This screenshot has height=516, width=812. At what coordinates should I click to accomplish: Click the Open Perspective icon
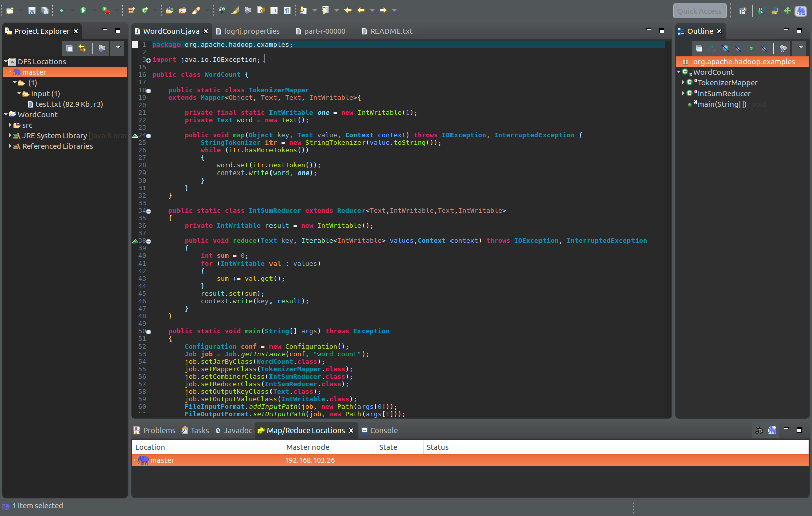click(x=743, y=10)
